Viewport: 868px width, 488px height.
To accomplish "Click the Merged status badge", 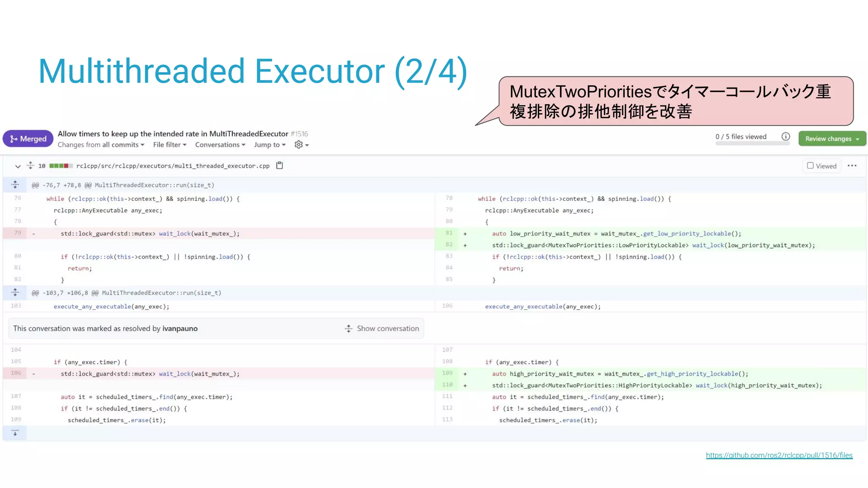I will [28, 139].
